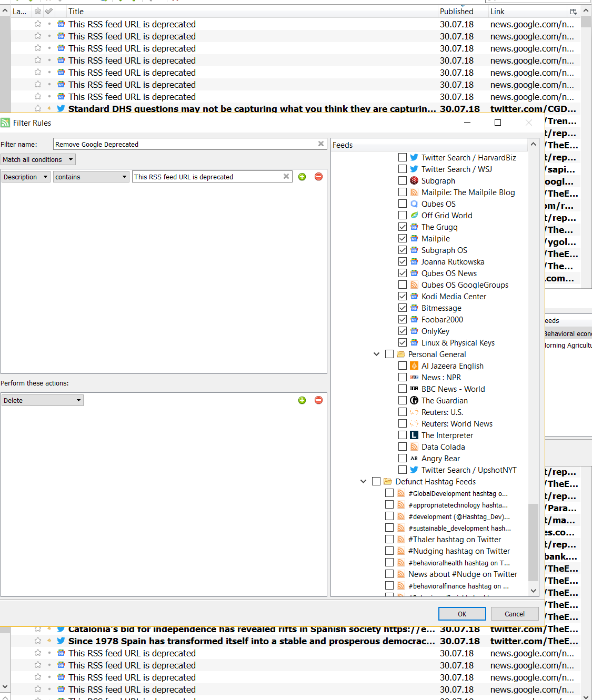Click the read-state checkmark column header
The width and height of the screenshot is (592, 700).
click(x=49, y=11)
